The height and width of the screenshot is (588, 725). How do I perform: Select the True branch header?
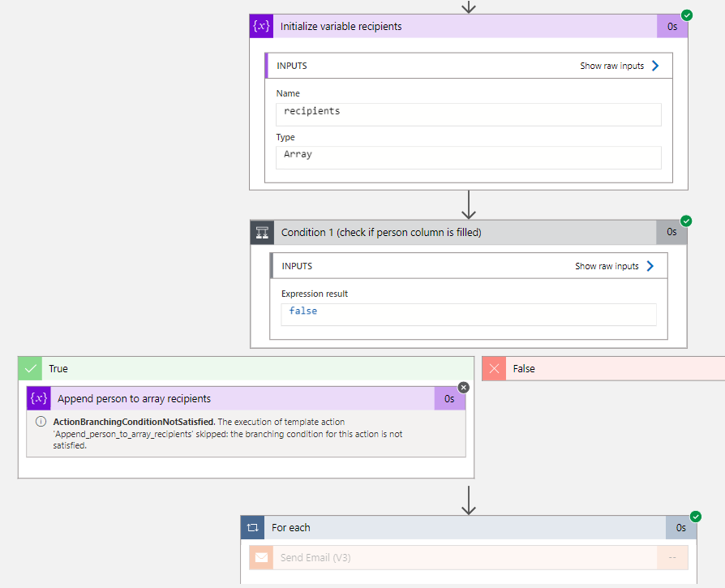coord(246,368)
